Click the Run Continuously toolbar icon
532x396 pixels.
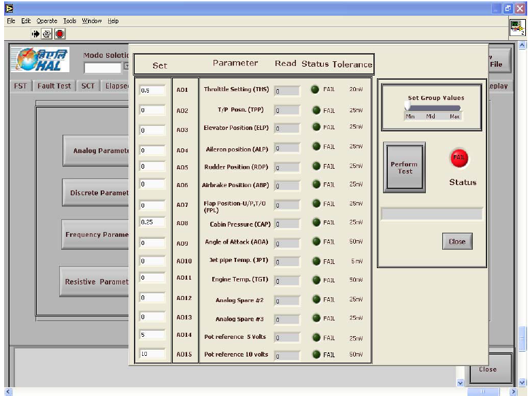coord(48,33)
